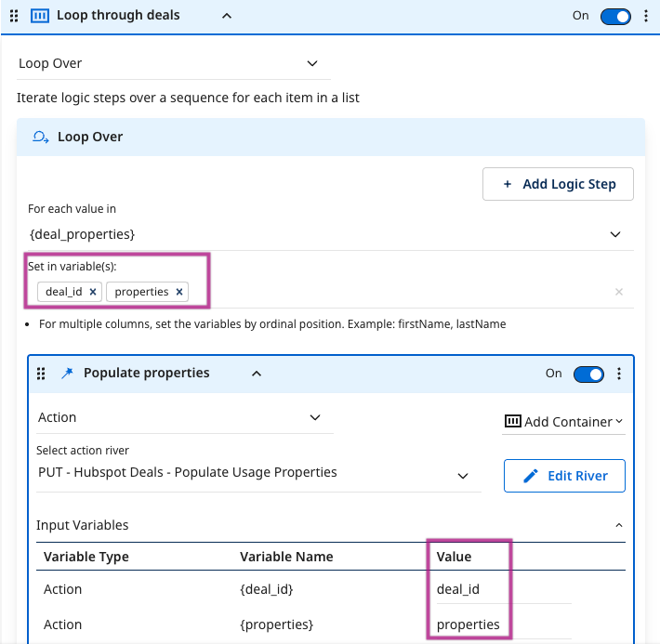Disable the Populate properties step toggle
Image resolution: width=660 pixels, height=644 pixels.
pyautogui.click(x=588, y=374)
